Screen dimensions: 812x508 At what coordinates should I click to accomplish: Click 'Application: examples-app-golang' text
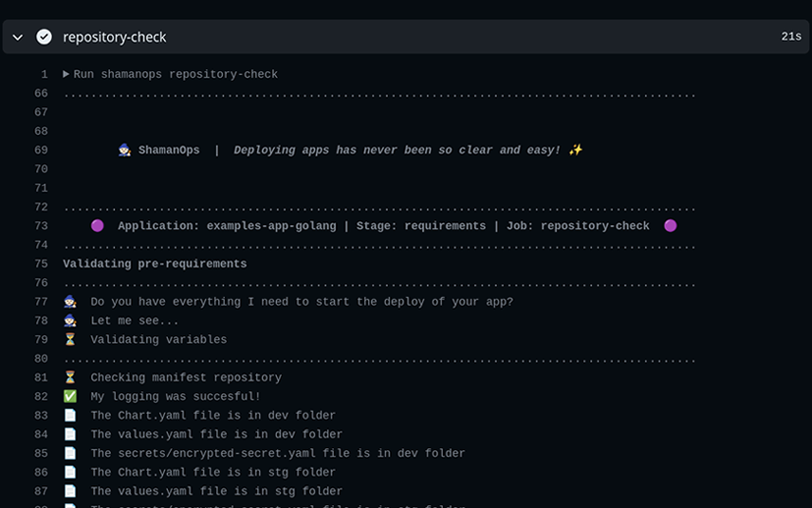(x=227, y=226)
